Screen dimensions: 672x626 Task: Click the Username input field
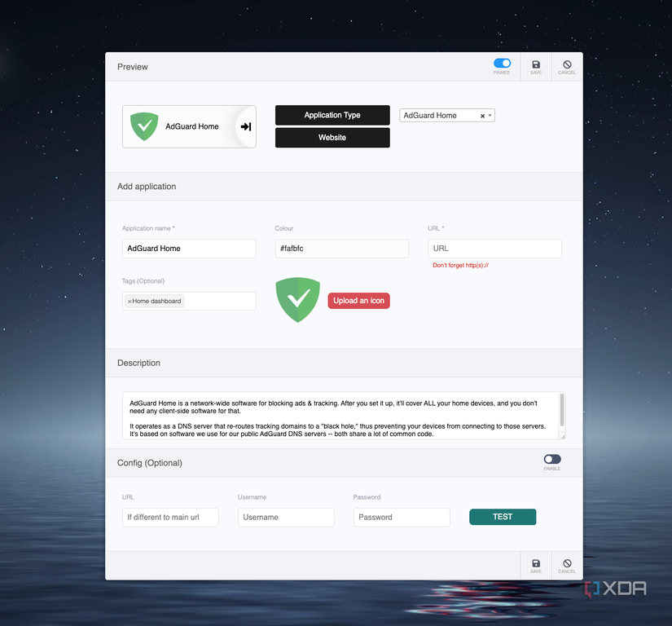(x=286, y=518)
